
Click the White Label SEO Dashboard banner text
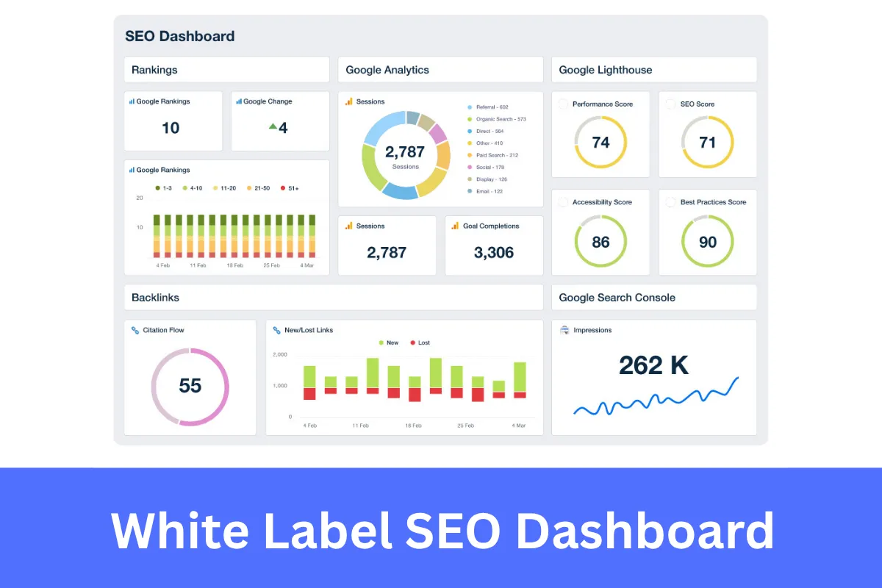tap(442, 531)
